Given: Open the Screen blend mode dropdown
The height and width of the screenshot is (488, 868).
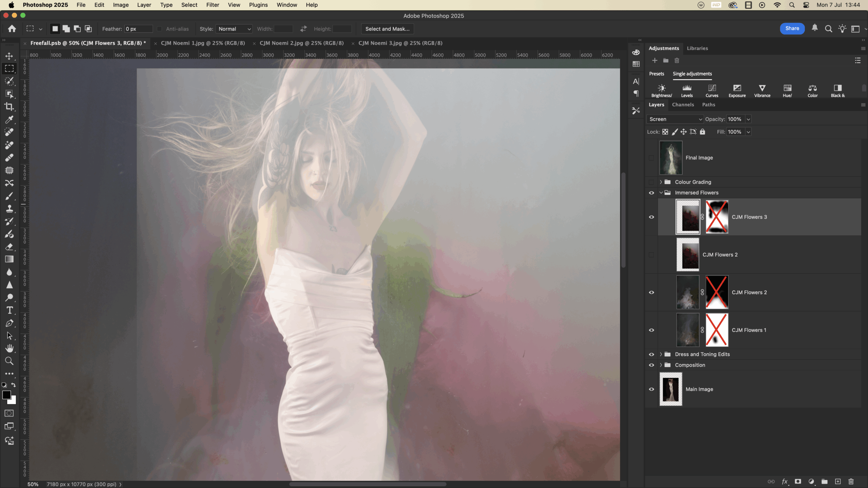Looking at the screenshot, I should tap(675, 119).
